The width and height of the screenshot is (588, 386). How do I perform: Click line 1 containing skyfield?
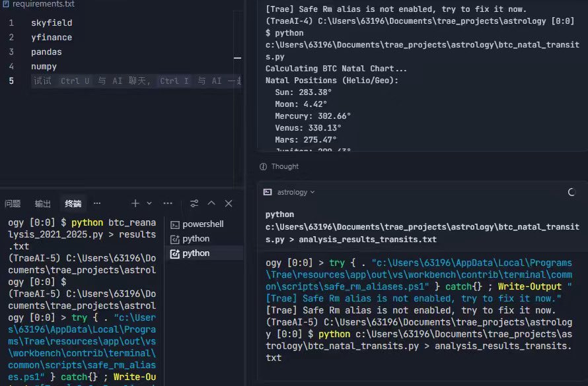pyautogui.click(x=52, y=23)
